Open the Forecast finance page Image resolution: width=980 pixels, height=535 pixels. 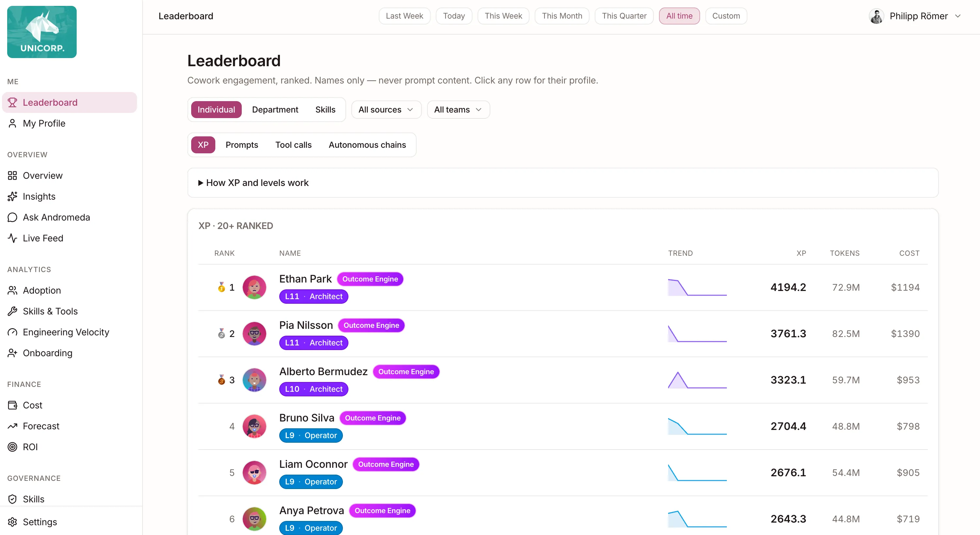[69, 426]
